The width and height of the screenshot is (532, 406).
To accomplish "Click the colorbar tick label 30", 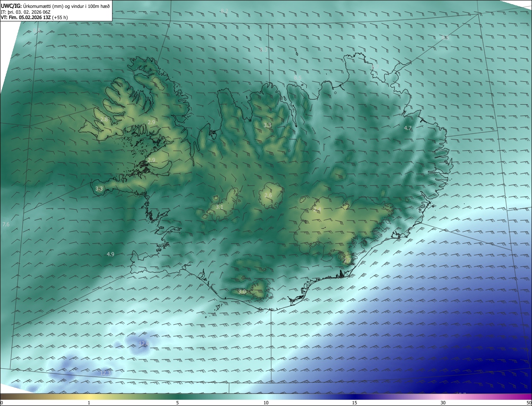I will click(443, 403).
